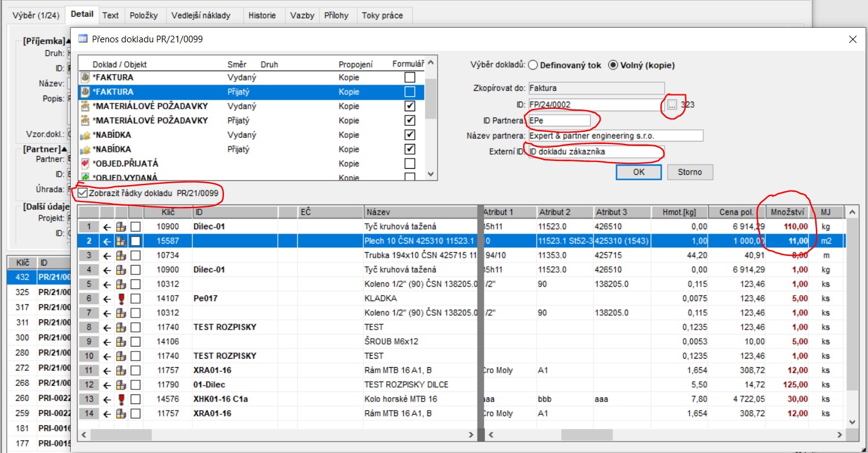Click the item type icon in row 10
The image size is (868, 453).
[x=121, y=356]
